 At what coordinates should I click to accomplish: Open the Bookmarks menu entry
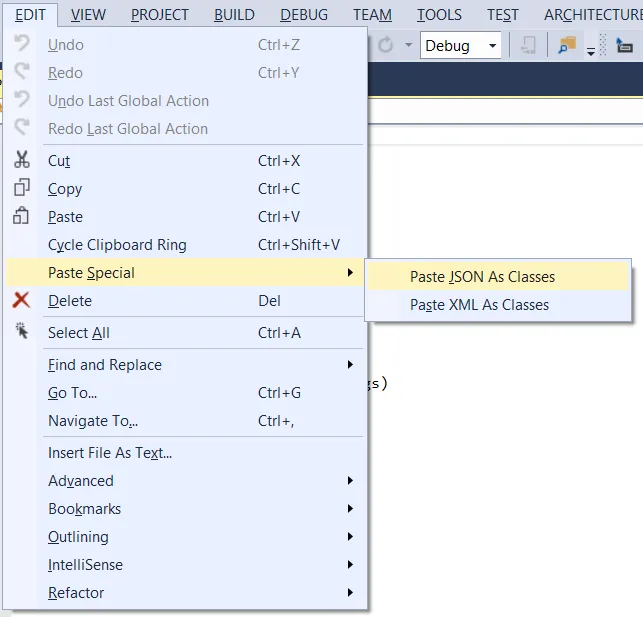coord(186,509)
